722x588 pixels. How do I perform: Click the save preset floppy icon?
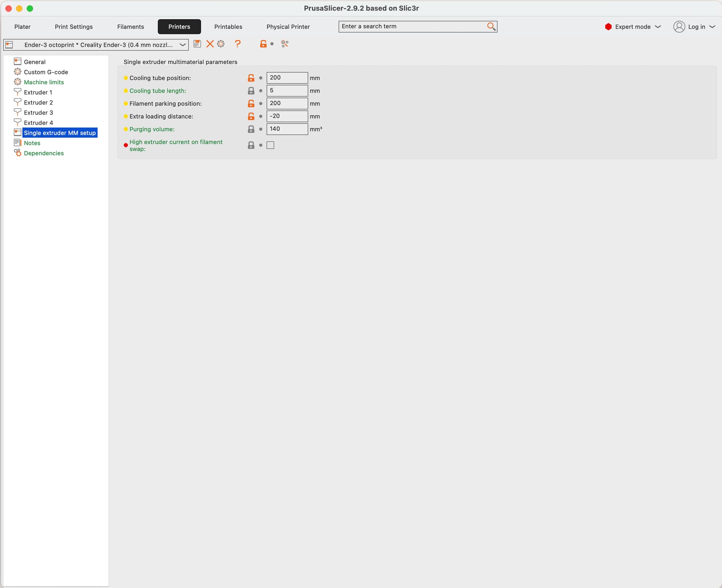[197, 44]
